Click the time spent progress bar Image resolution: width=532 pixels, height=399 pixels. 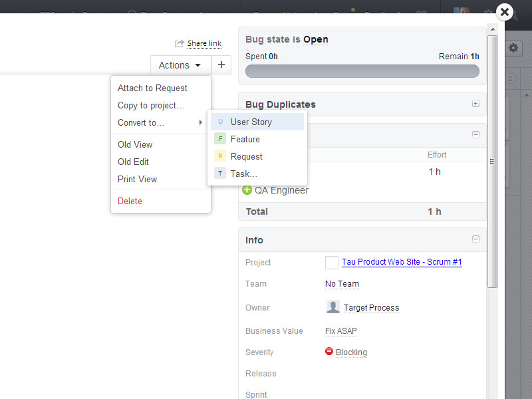pos(362,71)
